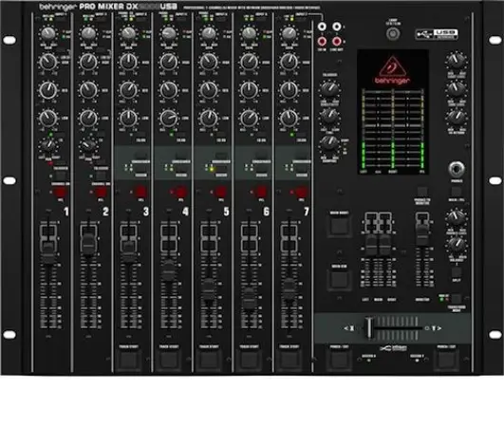Screen dimensions: 504x427
Task: Turn the Balance knob above Split
Action: [x=457, y=245]
